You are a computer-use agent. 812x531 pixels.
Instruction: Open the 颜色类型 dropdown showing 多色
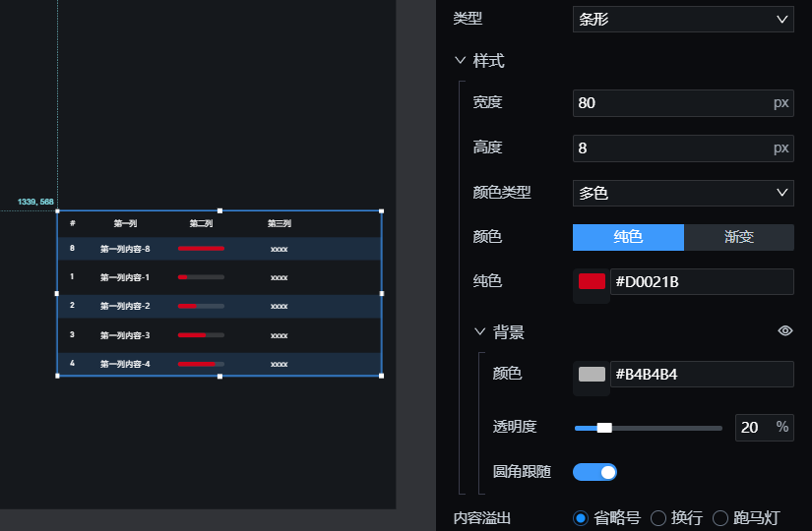(x=683, y=193)
